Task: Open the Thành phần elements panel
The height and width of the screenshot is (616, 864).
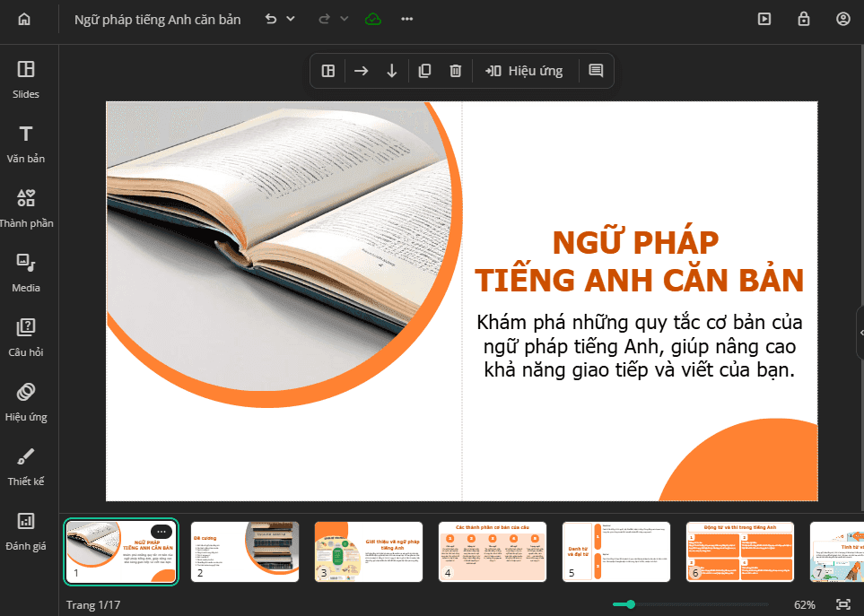Action: pyautogui.click(x=26, y=209)
